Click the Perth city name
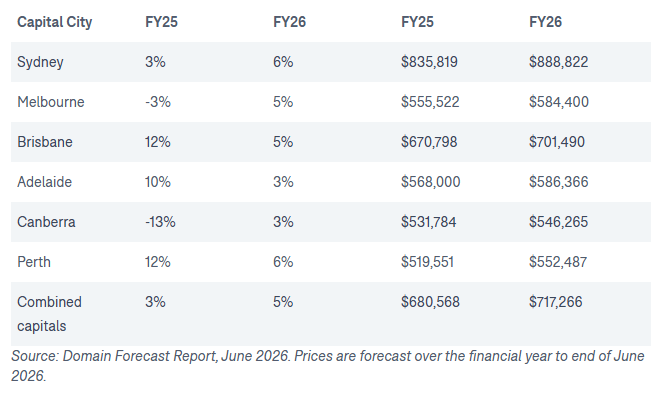 (34, 262)
